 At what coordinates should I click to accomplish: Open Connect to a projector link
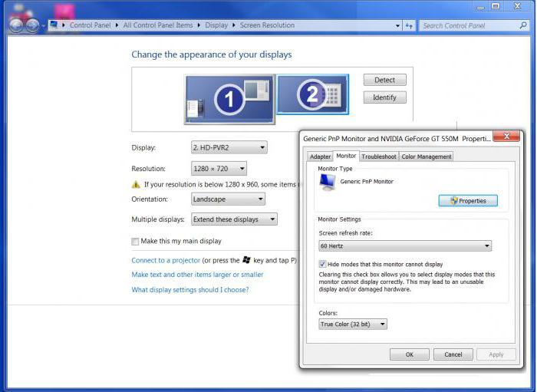point(166,260)
